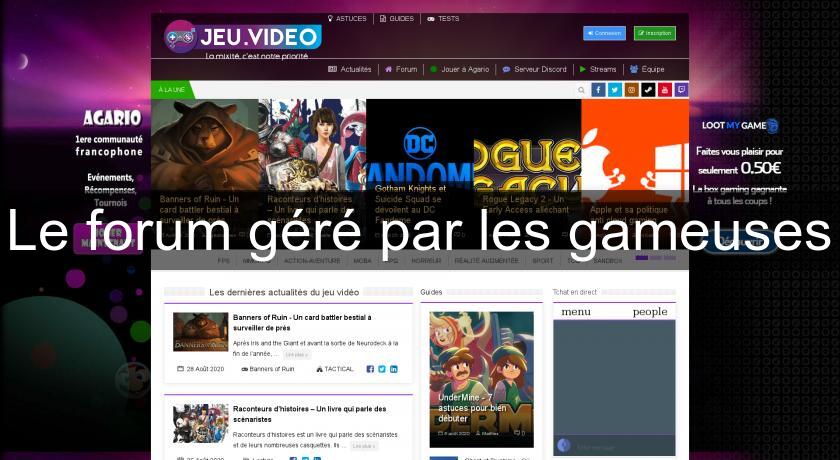Open Équipe in the navigation

coord(647,70)
